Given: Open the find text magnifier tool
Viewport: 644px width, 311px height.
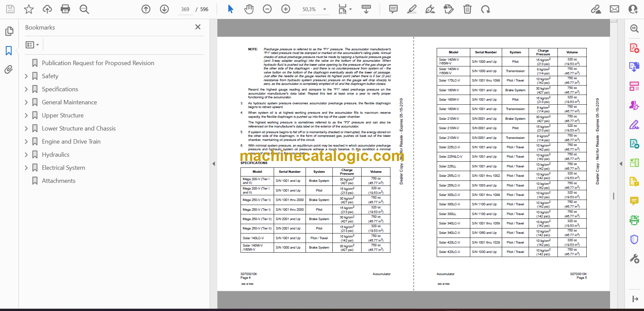Looking at the screenshot, I should tap(84, 9).
